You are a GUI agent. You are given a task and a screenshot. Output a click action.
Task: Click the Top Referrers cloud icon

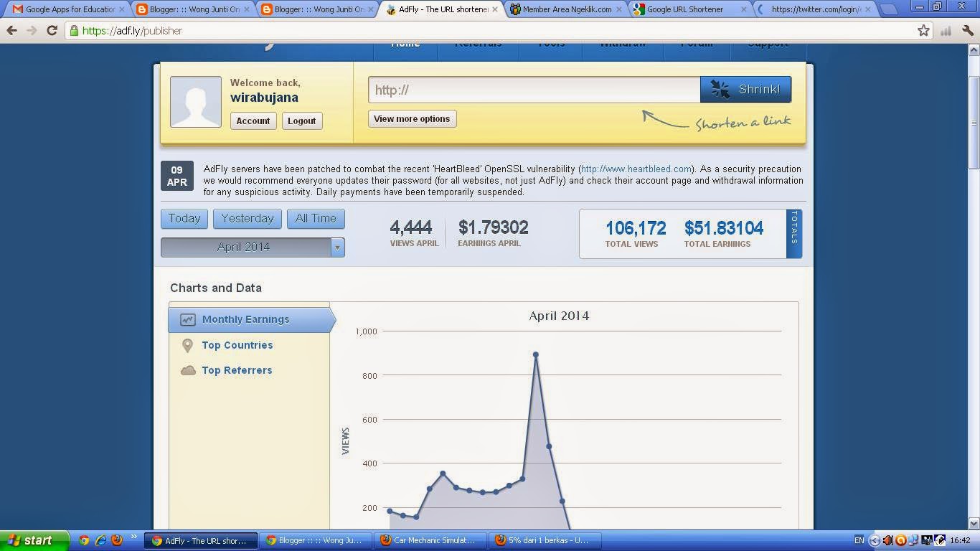pos(188,370)
